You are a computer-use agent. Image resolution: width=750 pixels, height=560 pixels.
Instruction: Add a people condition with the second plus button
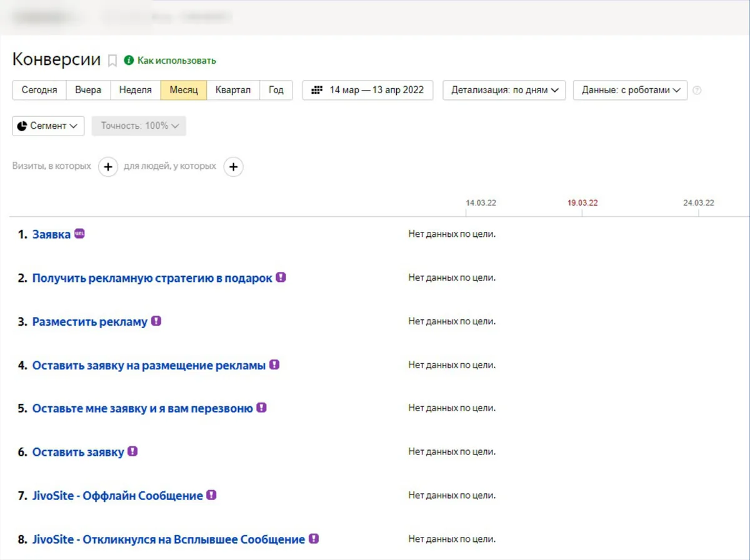pos(234,167)
